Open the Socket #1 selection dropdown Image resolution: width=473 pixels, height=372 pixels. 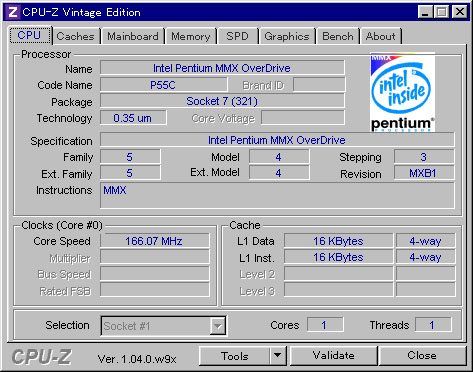[x=163, y=326]
